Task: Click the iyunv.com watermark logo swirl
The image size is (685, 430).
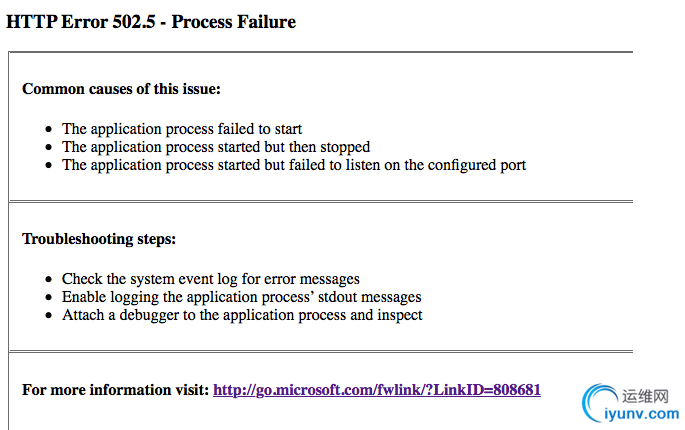Action: coord(599,402)
